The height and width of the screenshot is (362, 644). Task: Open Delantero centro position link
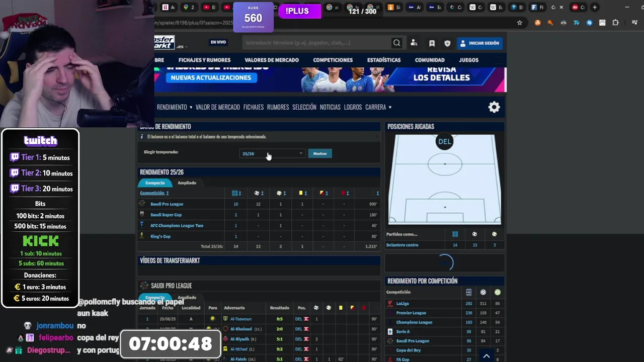[402, 245]
